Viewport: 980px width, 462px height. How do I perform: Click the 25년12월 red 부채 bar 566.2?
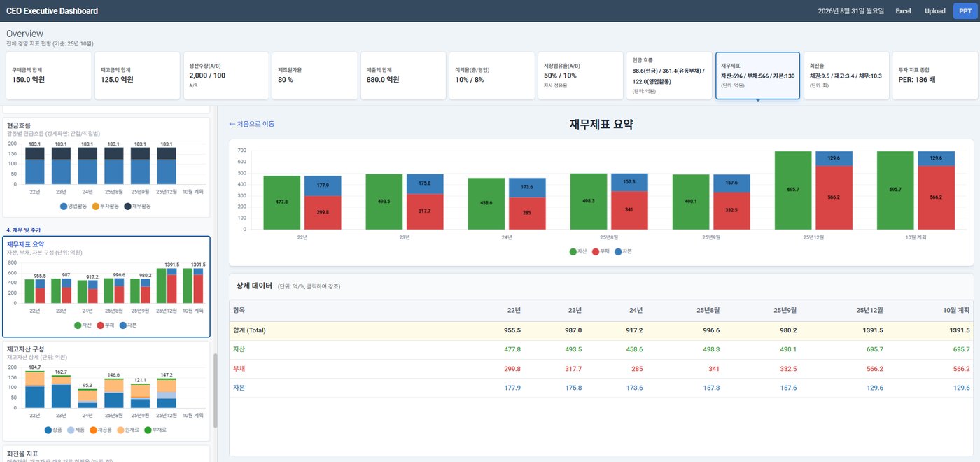834,197
